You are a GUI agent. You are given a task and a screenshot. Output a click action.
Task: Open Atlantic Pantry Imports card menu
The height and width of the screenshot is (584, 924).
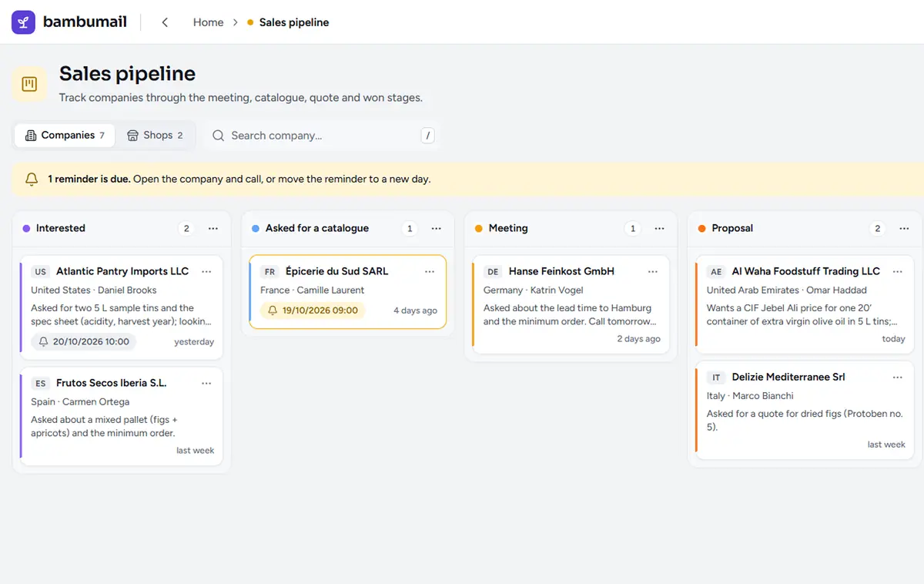[x=206, y=271]
